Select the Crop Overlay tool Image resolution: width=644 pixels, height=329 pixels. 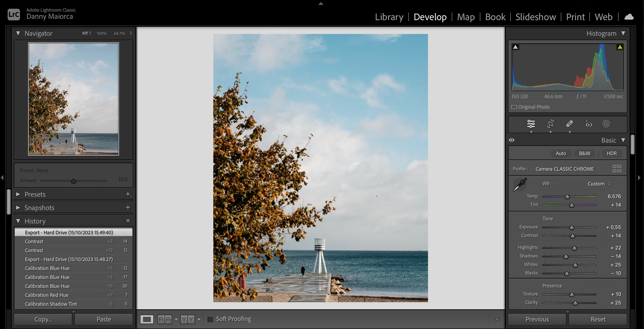pyautogui.click(x=550, y=124)
